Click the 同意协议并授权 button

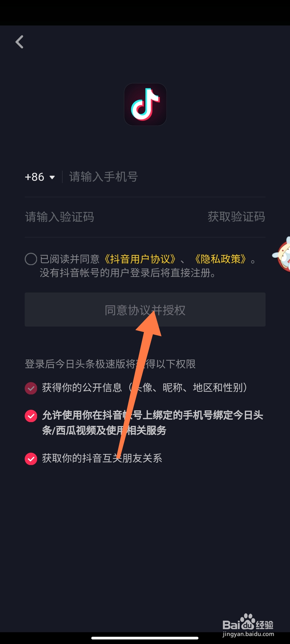(145, 310)
